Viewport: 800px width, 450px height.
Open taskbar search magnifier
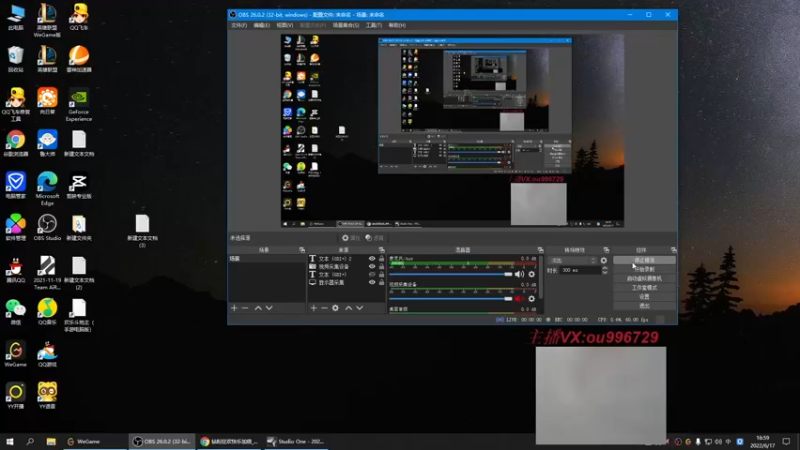point(30,441)
